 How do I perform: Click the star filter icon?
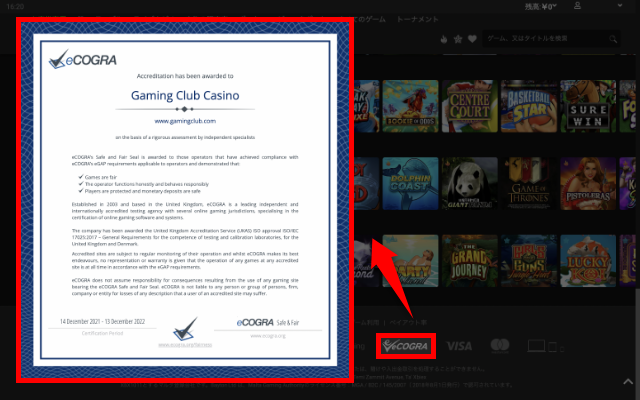(458, 39)
